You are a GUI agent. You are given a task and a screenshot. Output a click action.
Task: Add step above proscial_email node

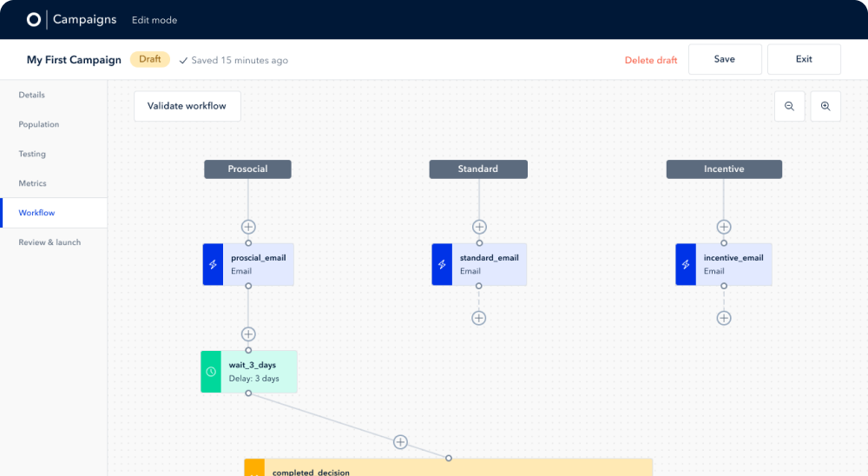pos(248,227)
